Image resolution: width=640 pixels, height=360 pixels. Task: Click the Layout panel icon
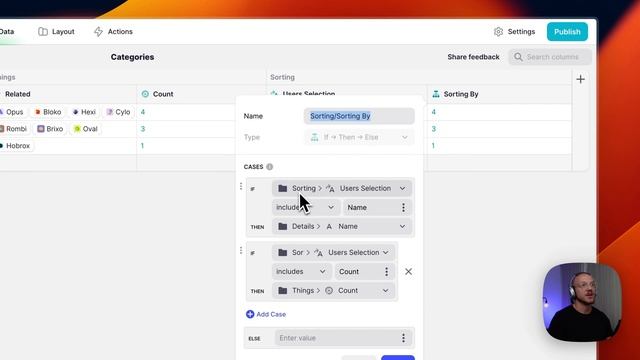point(43,31)
